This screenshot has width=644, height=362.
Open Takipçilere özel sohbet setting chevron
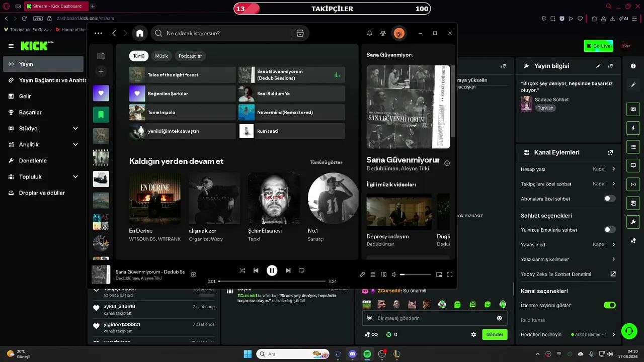tap(614, 184)
